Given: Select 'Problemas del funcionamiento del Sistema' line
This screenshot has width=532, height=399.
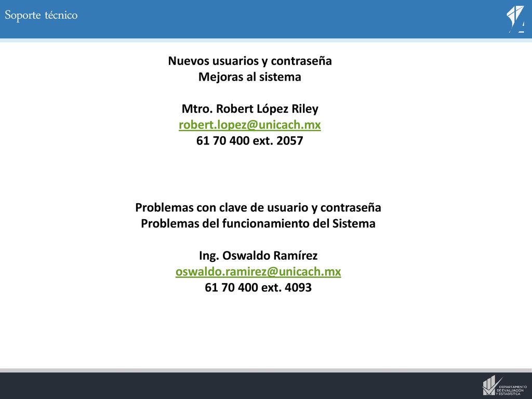Looking at the screenshot, I should click(x=258, y=223).
